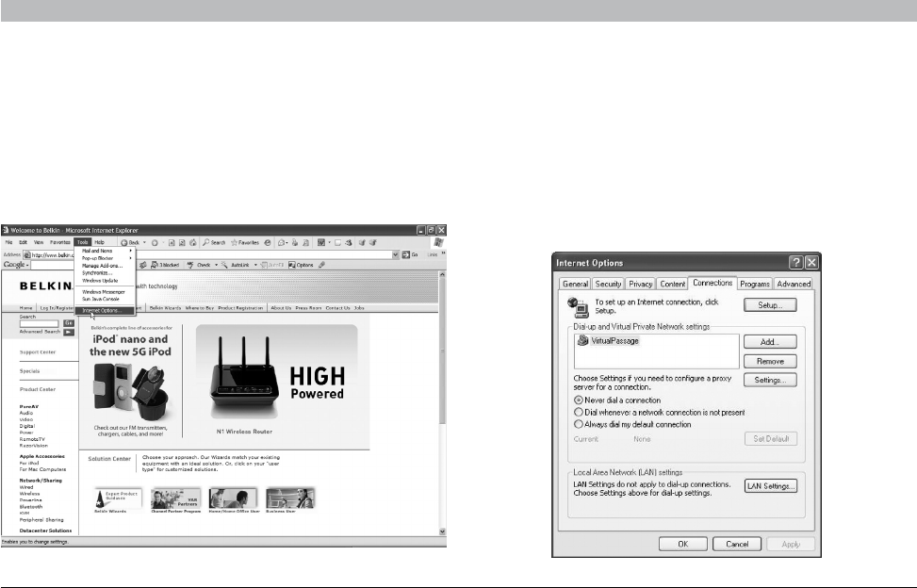Viewport: 917px width, 588px height.
Task: Click the address bar Go arrow icon
Action: click(405, 254)
